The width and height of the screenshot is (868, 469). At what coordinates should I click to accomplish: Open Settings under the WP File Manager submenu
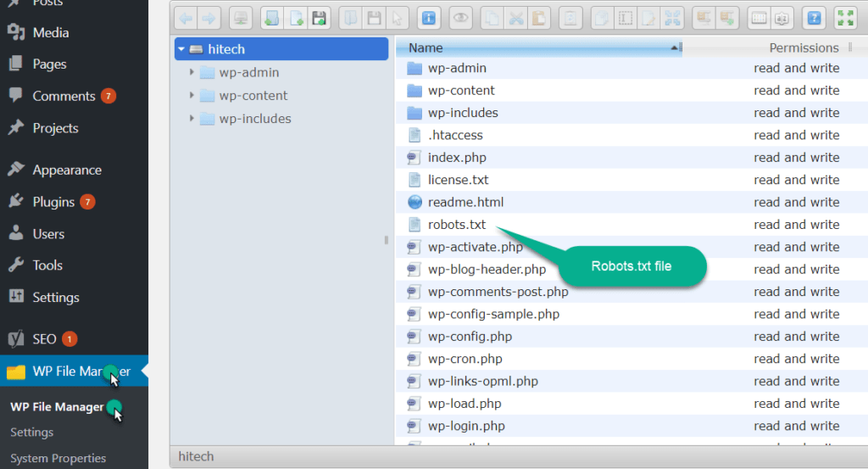[31, 433]
